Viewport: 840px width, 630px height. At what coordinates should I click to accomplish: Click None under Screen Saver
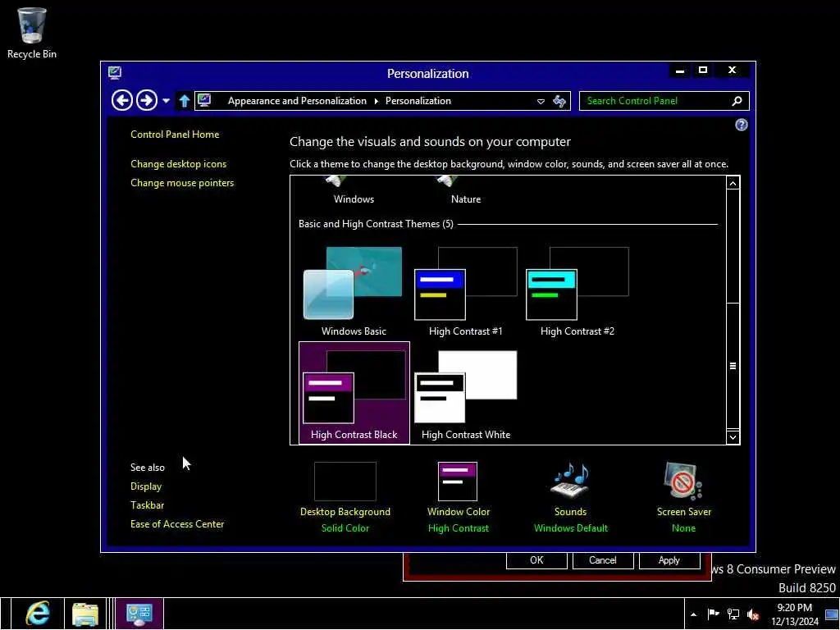point(683,528)
